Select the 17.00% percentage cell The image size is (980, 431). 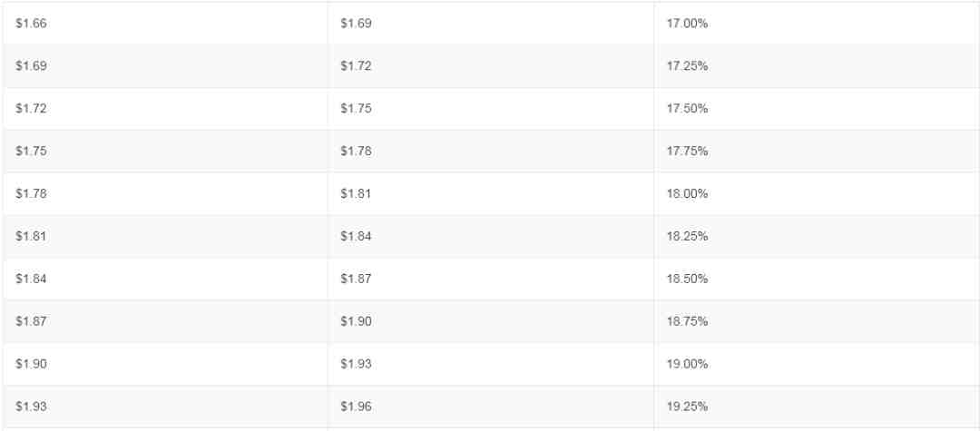tap(817, 24)
